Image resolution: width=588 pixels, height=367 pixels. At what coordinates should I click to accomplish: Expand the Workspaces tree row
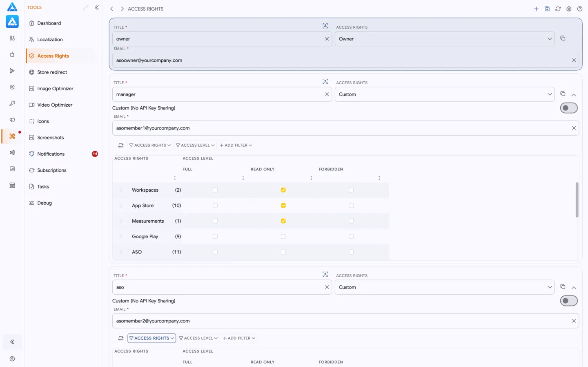(x=121, y=190)
